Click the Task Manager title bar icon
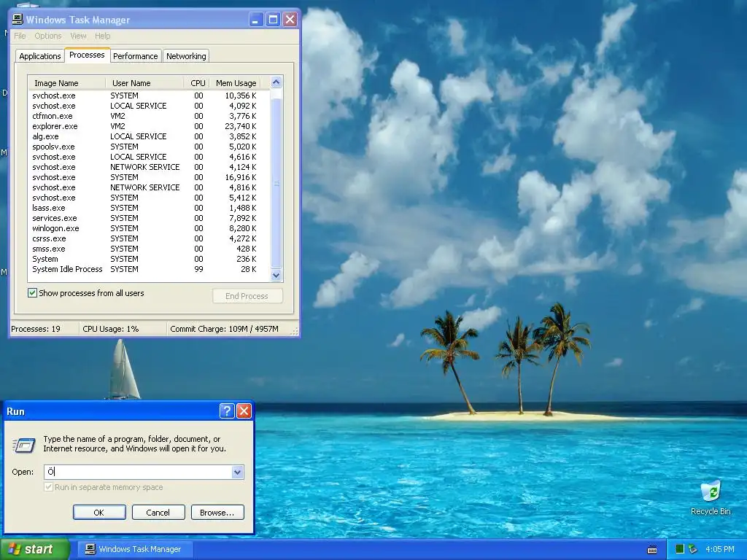Screen dimensions: 747x560 (x=18, y=20)
